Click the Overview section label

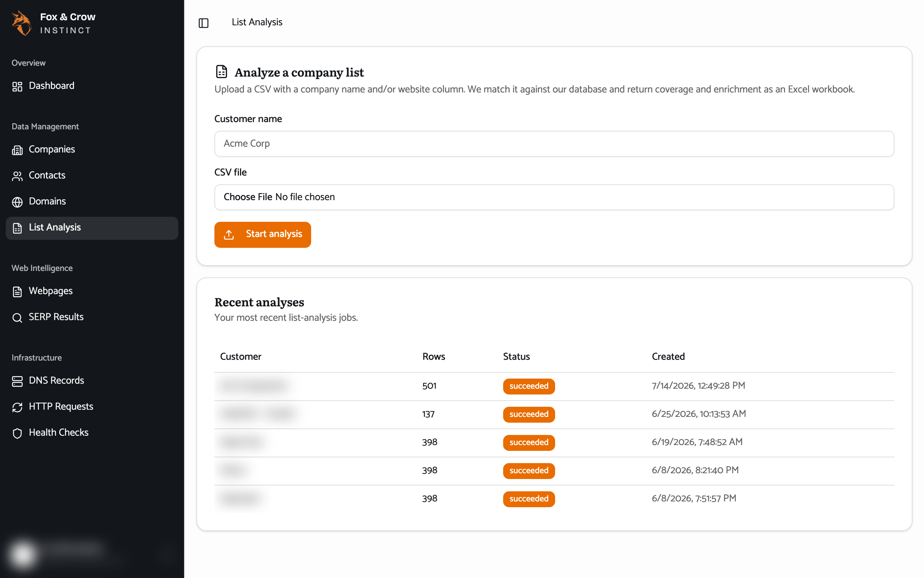(x=29, y=63)
